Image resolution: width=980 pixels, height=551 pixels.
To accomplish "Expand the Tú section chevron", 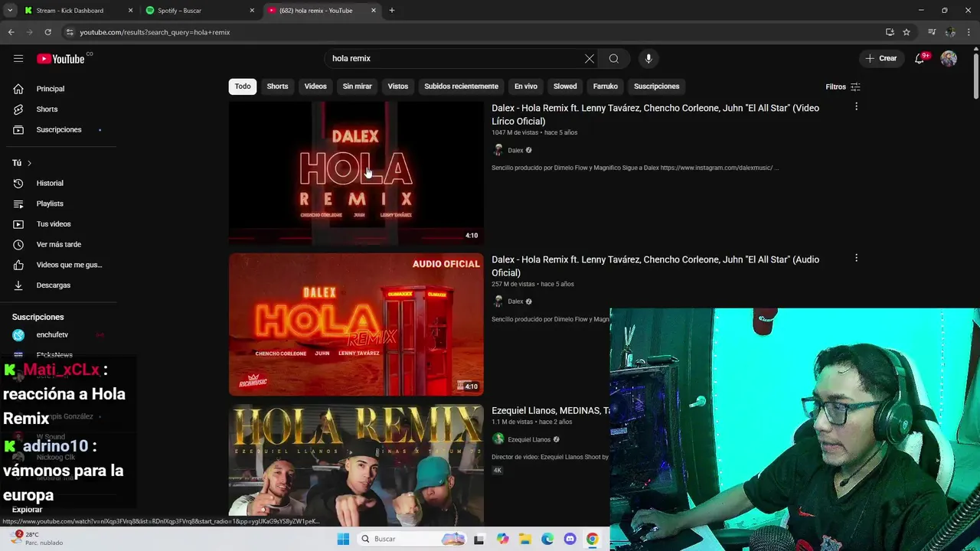I will [x=29, y=163].
